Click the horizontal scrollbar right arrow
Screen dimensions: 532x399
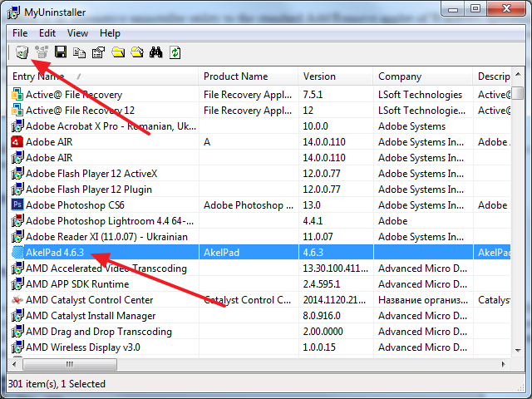pos(504,364)
